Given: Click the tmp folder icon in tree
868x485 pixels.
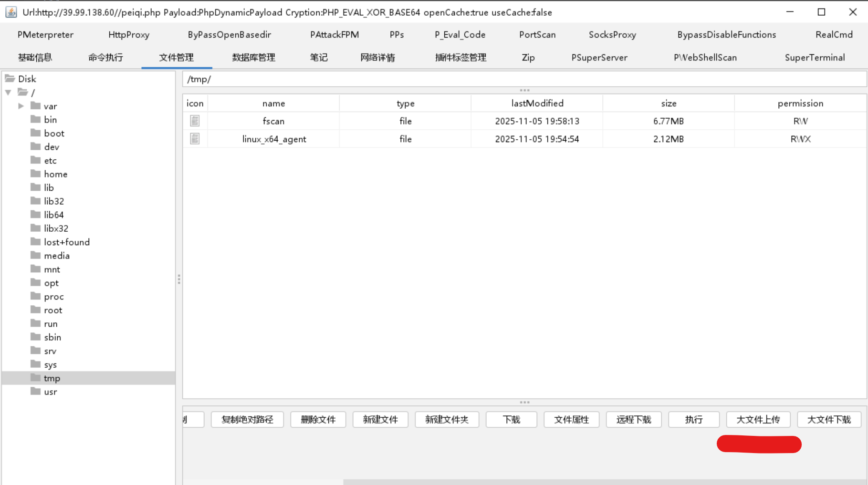Looking at the screenshot, I should 35,378.
